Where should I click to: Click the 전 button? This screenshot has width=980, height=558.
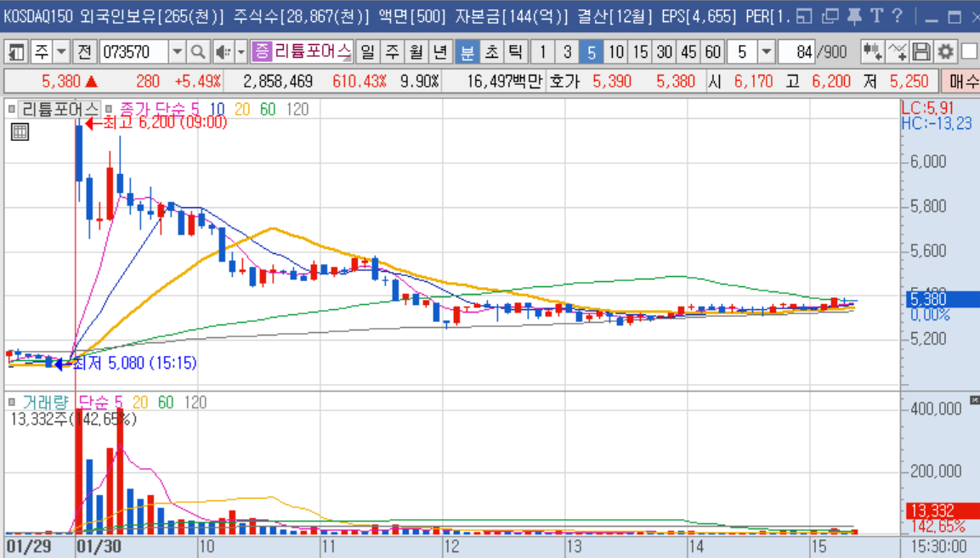pos(84,52)
